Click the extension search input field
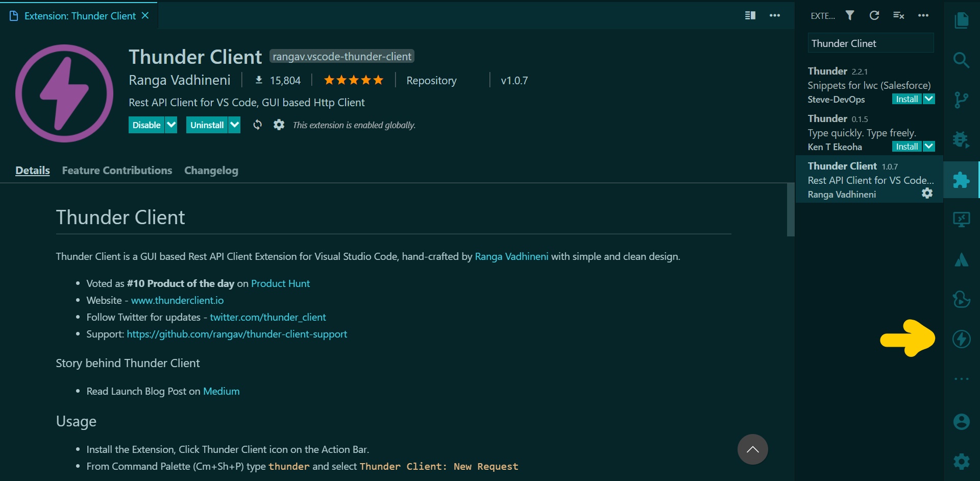 pyautogui.click(x=870, y=43)
